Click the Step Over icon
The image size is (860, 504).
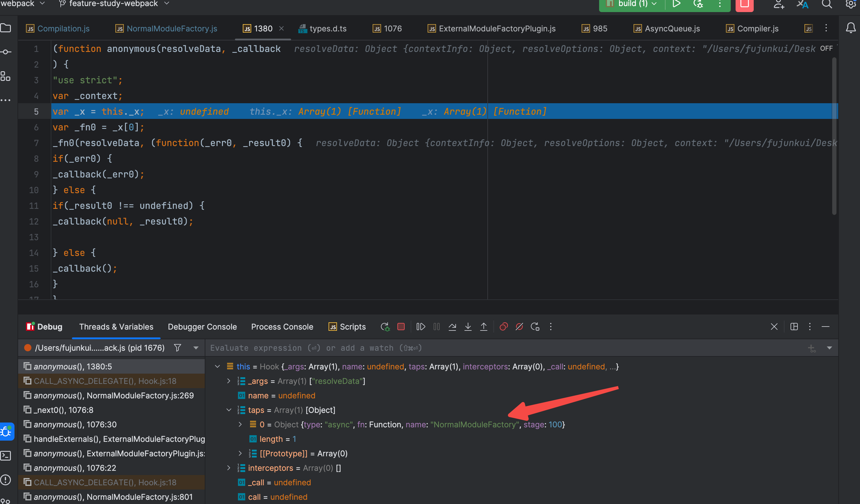[x=452, y=327]
